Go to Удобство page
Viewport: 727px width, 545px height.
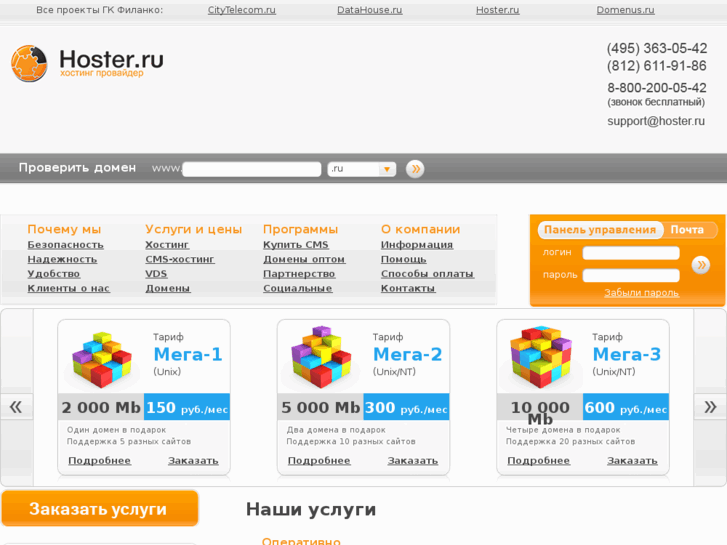pyautogui.click(x=54, y=274)
